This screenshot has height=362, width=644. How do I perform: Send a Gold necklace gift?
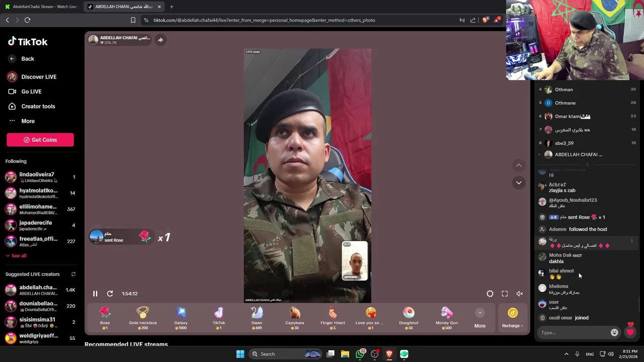point(143,318)
